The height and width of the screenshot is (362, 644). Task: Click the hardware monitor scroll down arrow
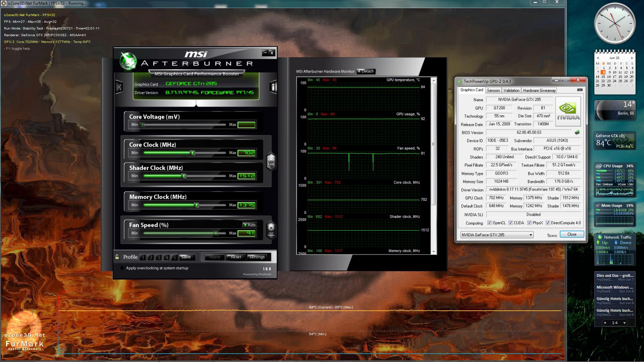[x=434, y=251]
